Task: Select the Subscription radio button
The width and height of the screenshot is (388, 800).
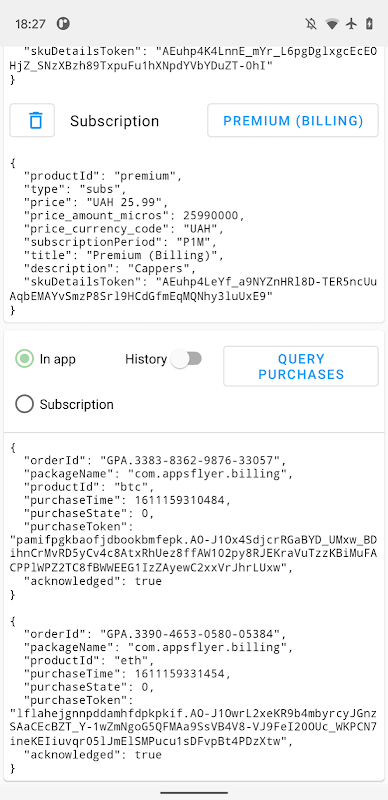Action: (x=24, y=405)
